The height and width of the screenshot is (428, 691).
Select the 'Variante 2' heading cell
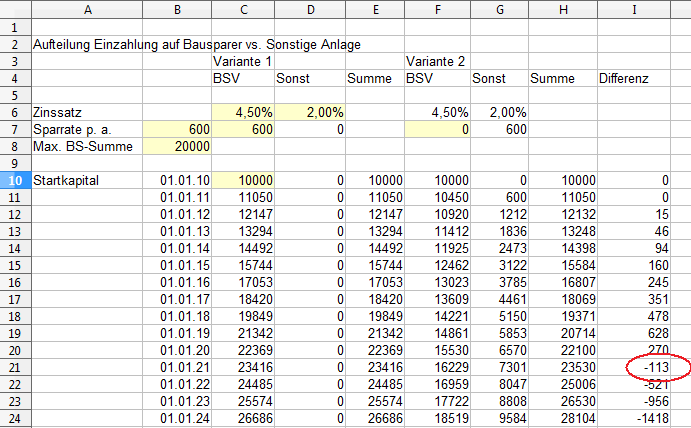coord(436,62)
